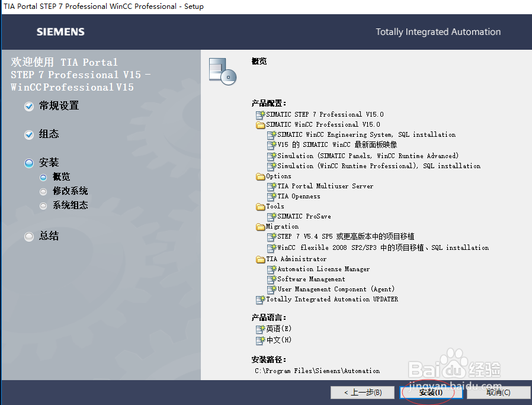This screenshot has width=532, height=405.
Task: Click the Totally Integrated Automation UPDATER text
Action: [x=332, y=300]
